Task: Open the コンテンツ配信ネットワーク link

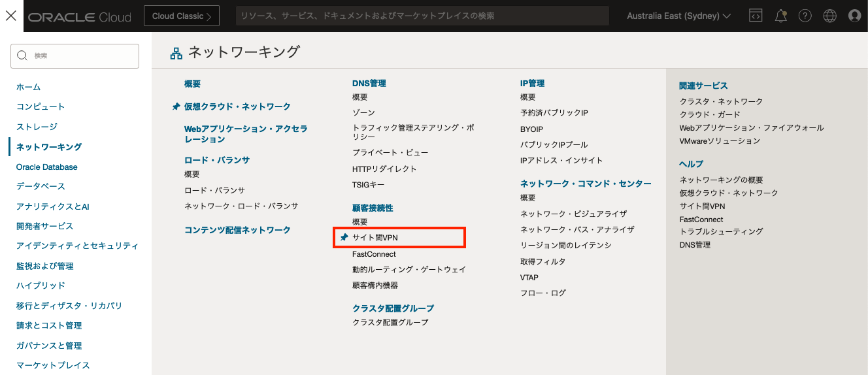Action: pyautogui.click(x=237, y=230)
